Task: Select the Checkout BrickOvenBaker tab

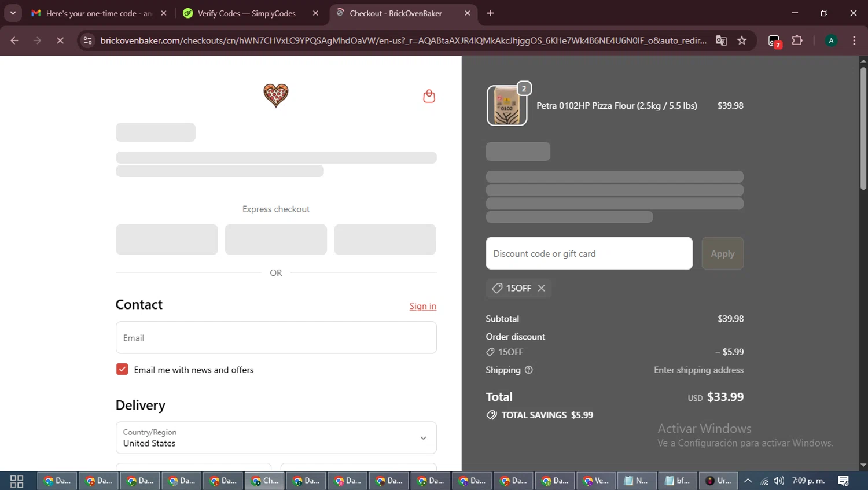Action: 396,13
